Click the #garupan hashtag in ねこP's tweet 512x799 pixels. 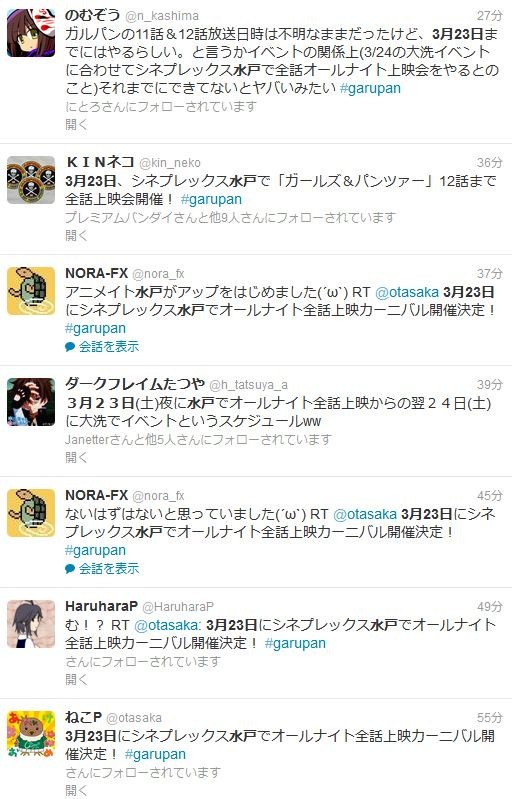coord(155,754)
